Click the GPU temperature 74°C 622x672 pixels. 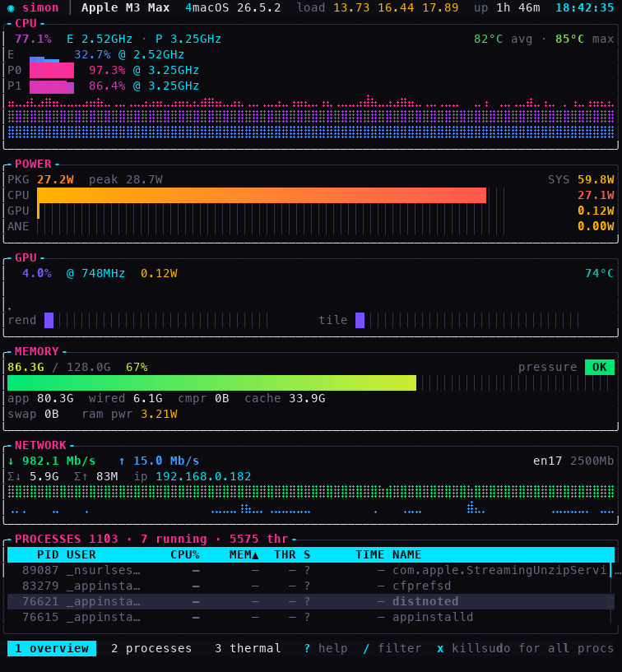[x=599, y=273]
